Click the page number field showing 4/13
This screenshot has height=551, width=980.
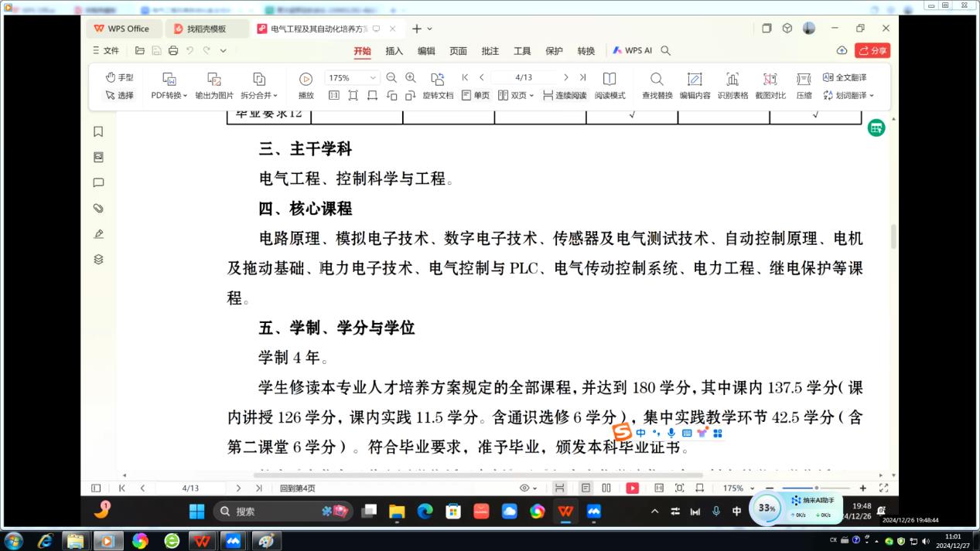point(524,77)
